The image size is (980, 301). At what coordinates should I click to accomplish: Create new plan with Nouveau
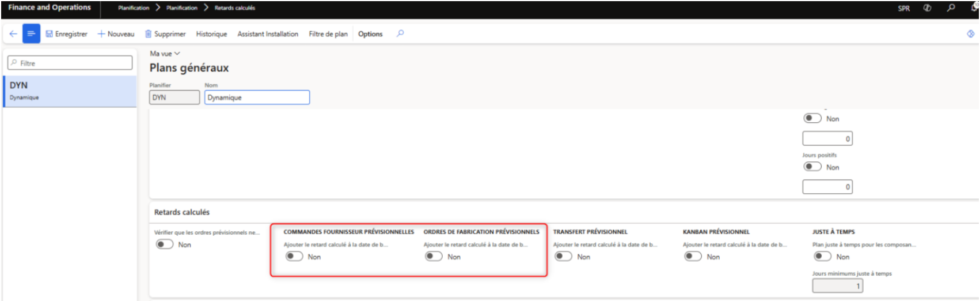[x=116, y=34]
